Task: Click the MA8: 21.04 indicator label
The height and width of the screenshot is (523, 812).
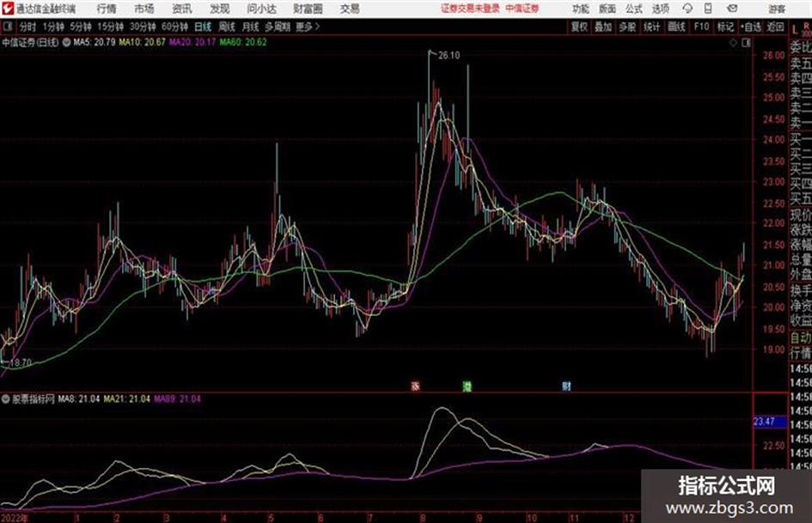Action: [78, 399]
